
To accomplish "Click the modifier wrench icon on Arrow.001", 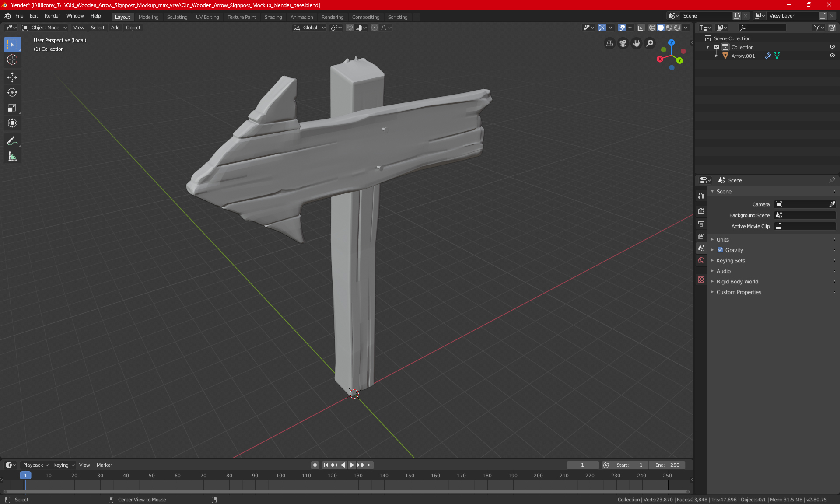I will pyautogui.click(x=768, y=56).
